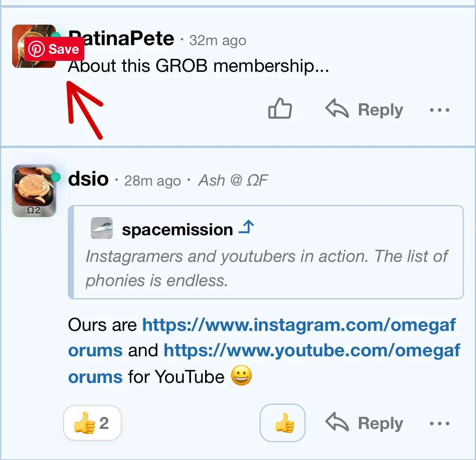Reply to PatinaPete's GROB membership post
This screenshot has width=476, height=460.
tap(365, 109)
